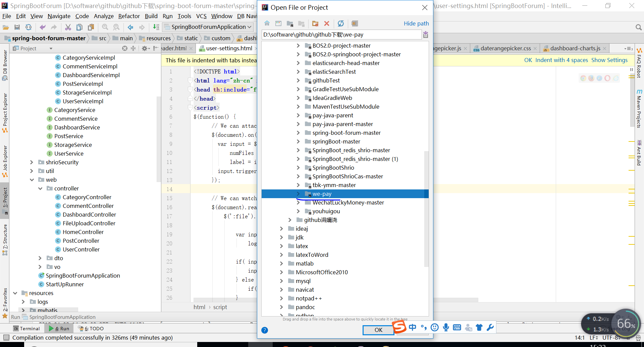This screenshot has height=347, width=644.
Task: Click Find magnifier icon in toolbar
Action: coord(105,27)
